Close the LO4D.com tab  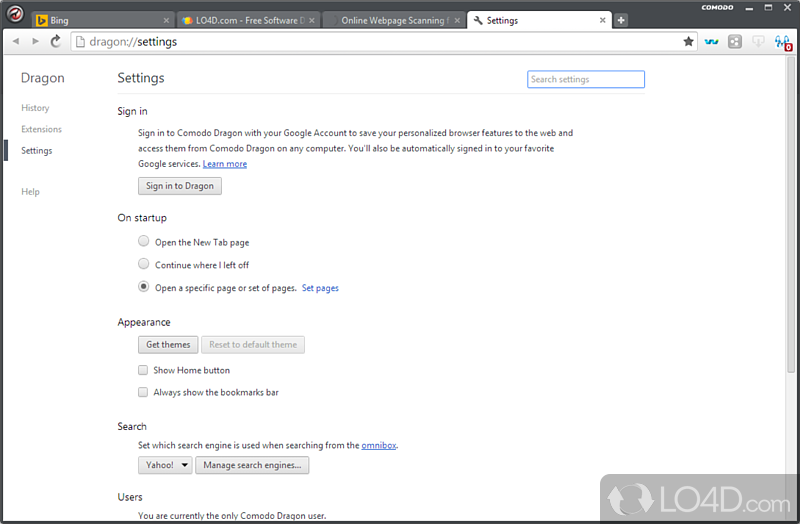click(x=311, y=20)
